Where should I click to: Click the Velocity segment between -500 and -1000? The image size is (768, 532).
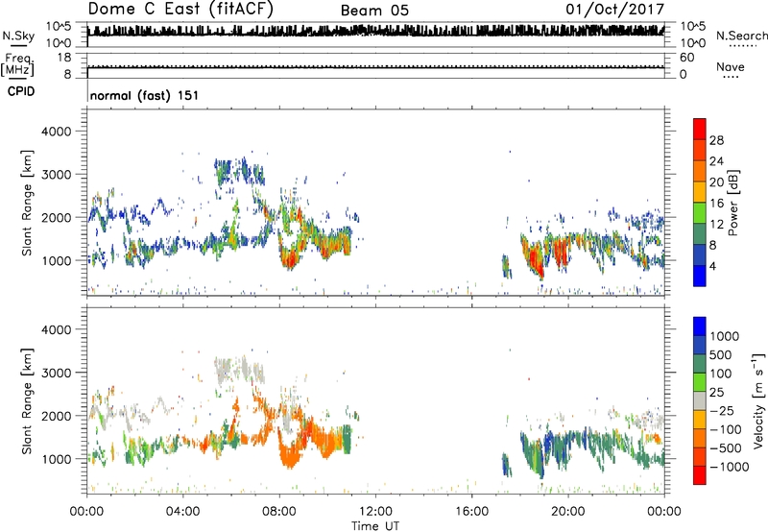pyautogui.click(x=700, y=457)
